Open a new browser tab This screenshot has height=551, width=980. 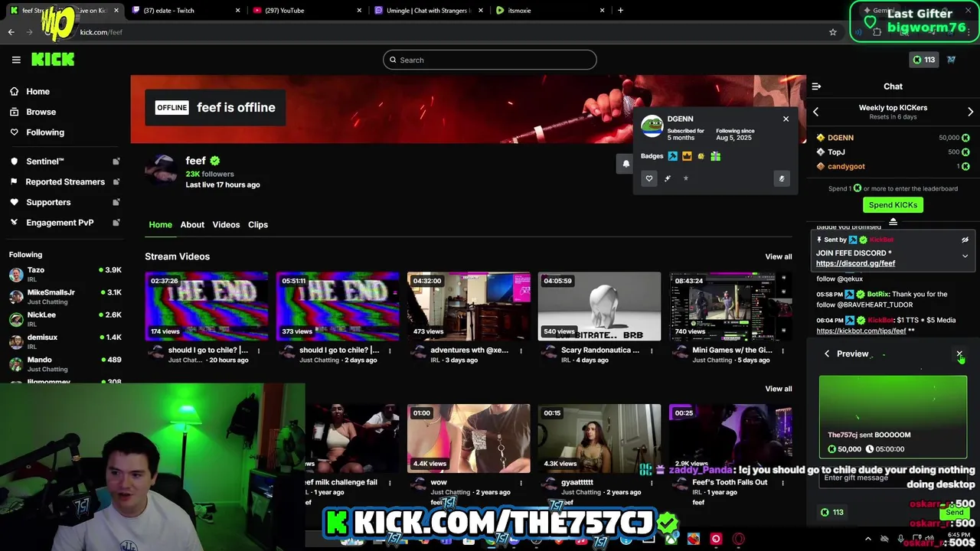[620, 11]
